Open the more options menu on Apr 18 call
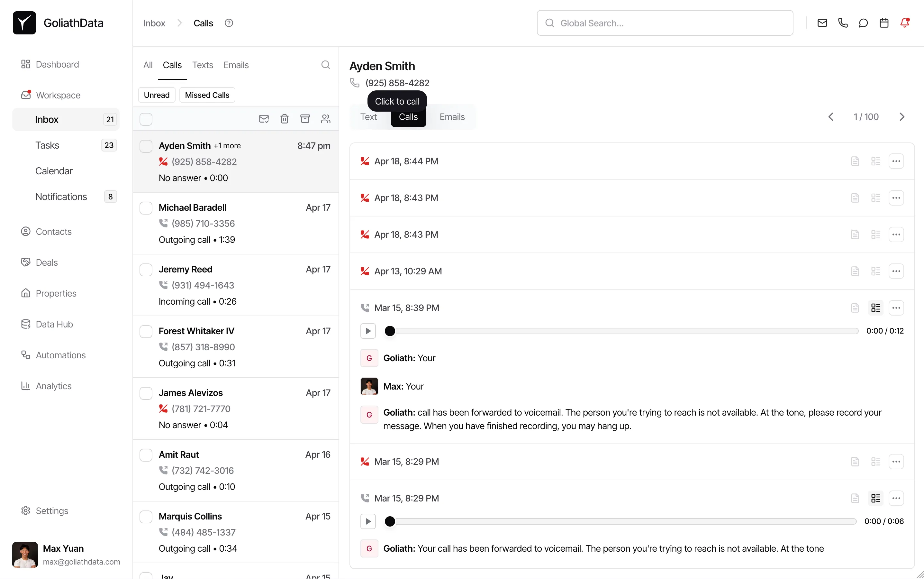 897,161
